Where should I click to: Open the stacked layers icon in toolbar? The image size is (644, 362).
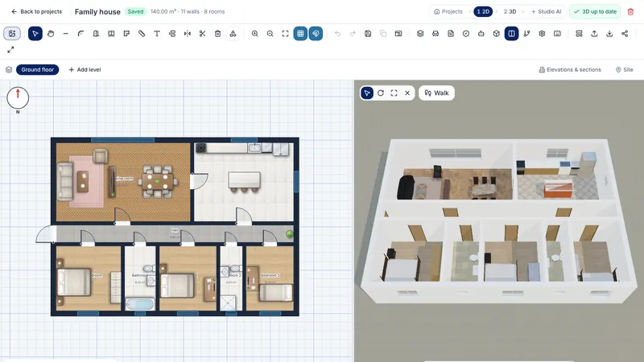coord(420,34)
